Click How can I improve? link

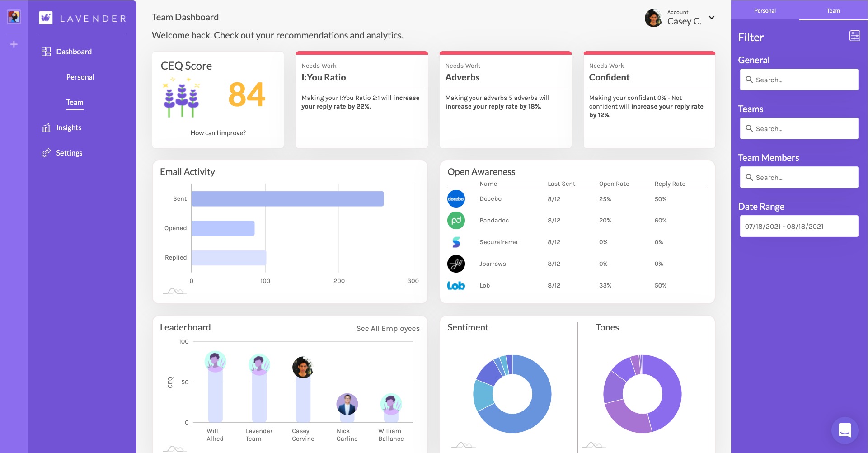(218, 133)
